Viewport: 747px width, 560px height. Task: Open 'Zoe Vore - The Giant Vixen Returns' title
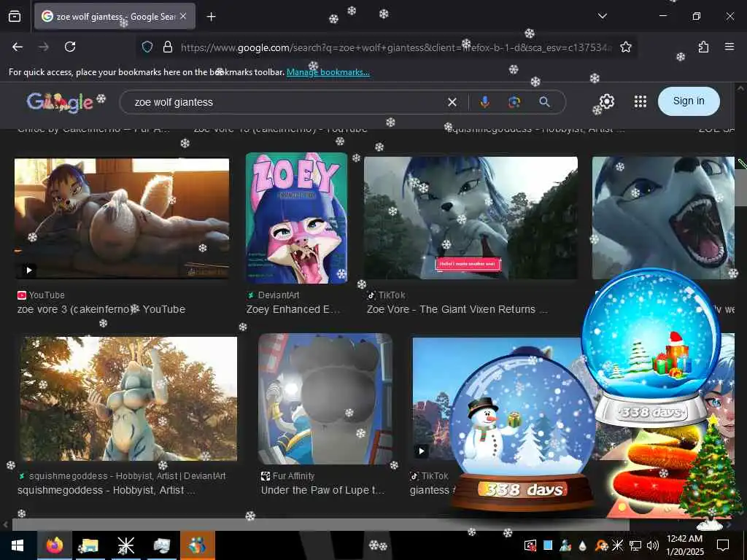pos(457,309)
